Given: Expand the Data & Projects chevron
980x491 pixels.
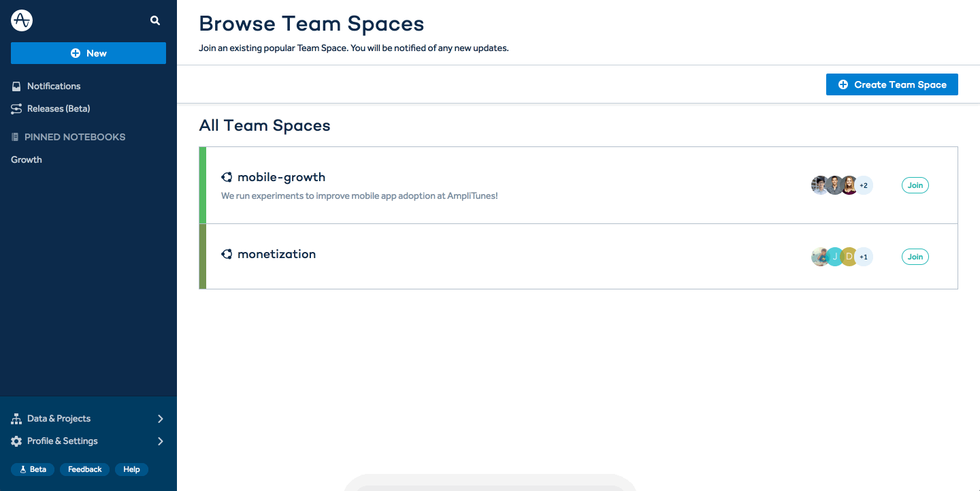Looking at the screenshot, I should 161,419.
